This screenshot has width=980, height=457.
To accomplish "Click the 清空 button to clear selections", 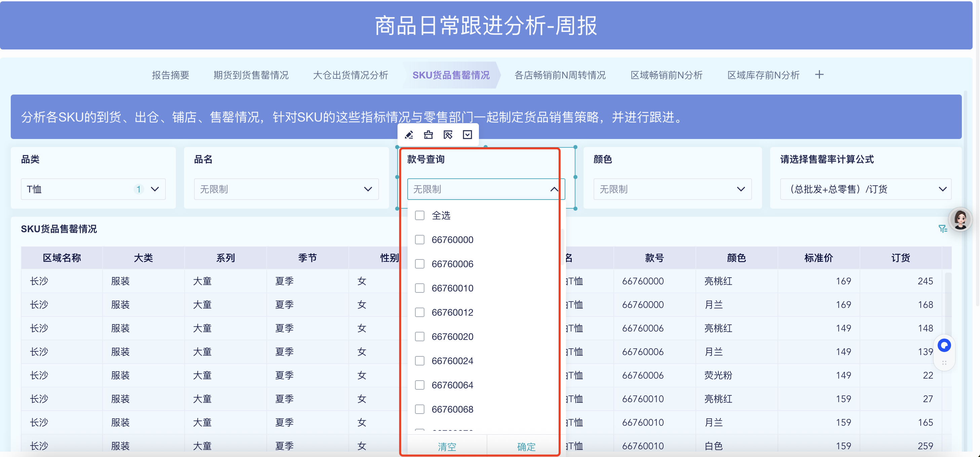I will pyautogui.click(x=447, y=446).
